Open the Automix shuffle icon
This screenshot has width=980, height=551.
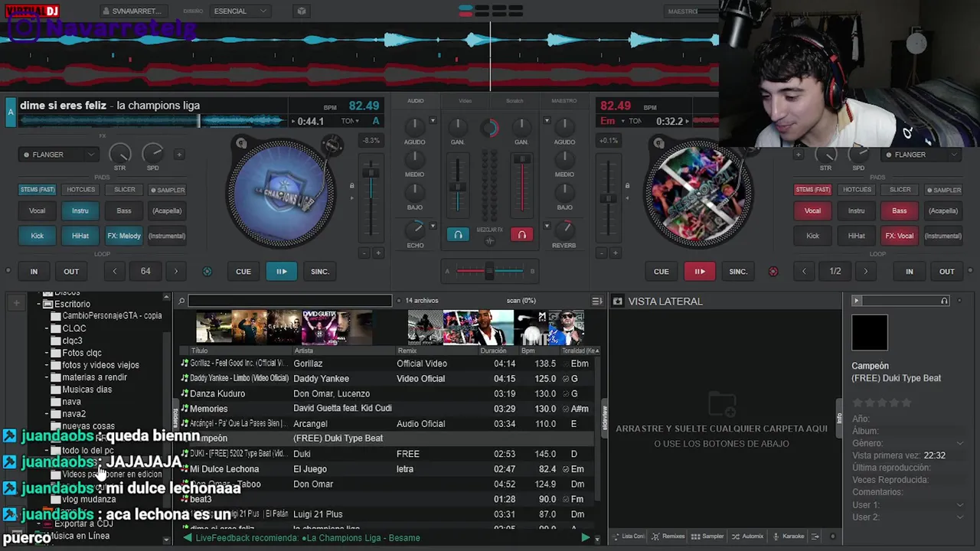[x=747, y=536]
